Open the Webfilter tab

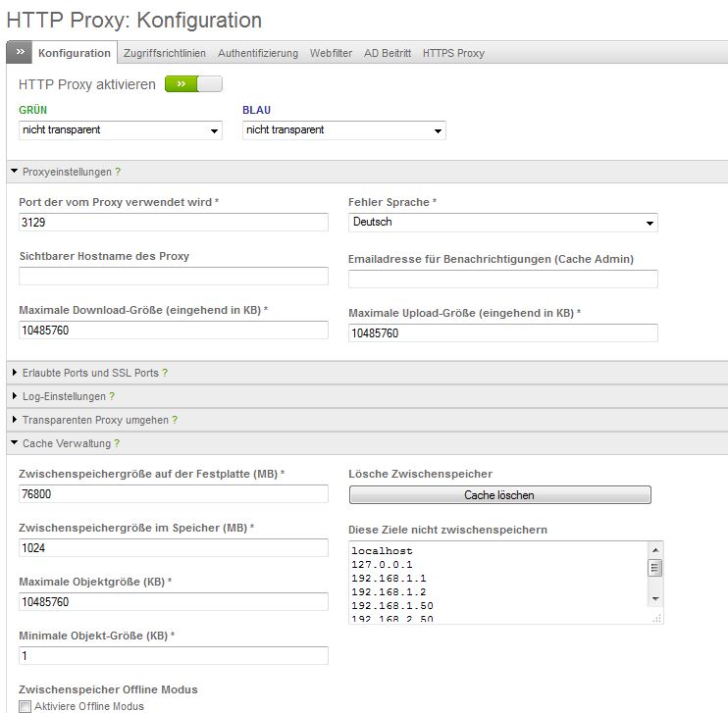pos(331,53)
